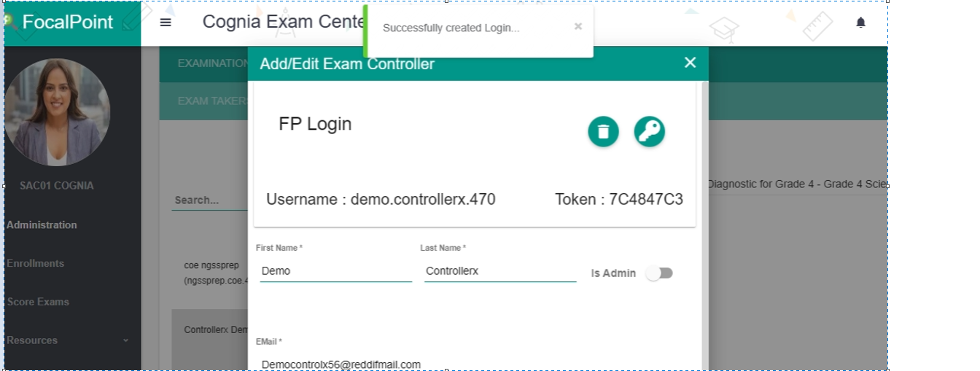Screen dimensions: 980x371
Task: Select the profile photo avatar
Action: coord(57,112)
